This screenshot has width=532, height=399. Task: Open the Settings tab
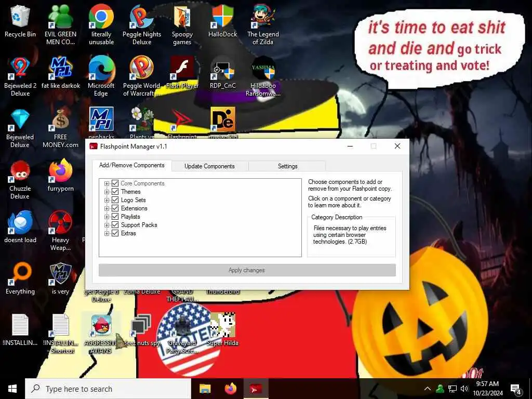point(287,166)
